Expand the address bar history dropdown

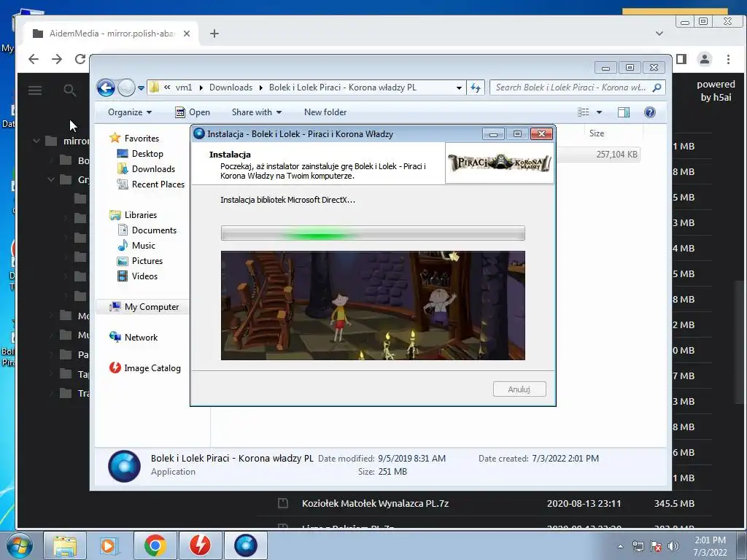tap(459, 88)
